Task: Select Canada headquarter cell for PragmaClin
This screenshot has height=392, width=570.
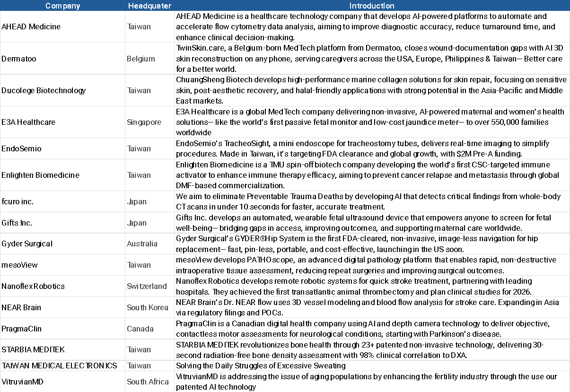Action: tap(149, 329)
